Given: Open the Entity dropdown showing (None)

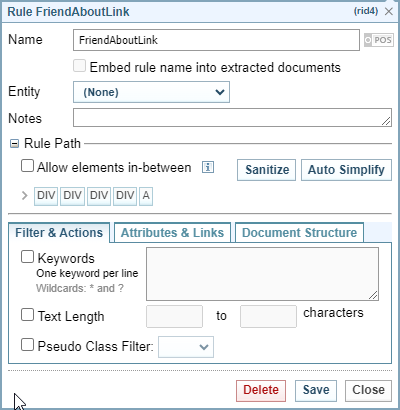Looking at the screenshot, I should point(151,92).
